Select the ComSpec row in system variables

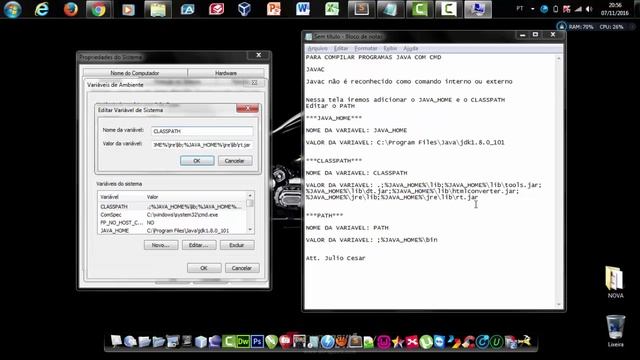point(172,215)
